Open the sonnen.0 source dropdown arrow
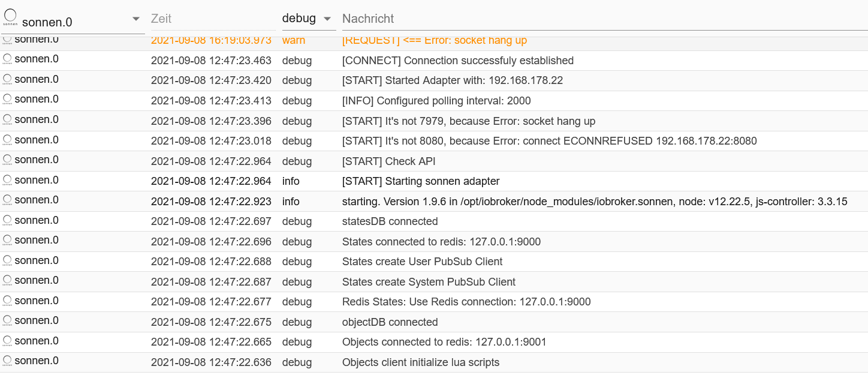868x375 pixels. click(136, 19)
